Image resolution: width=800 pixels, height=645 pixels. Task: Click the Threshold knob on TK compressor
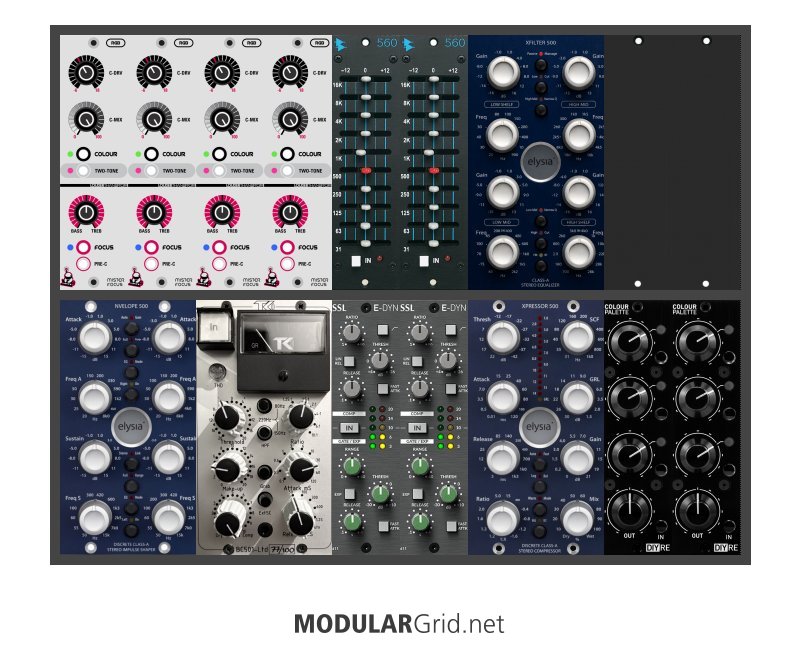pos(227,417)
